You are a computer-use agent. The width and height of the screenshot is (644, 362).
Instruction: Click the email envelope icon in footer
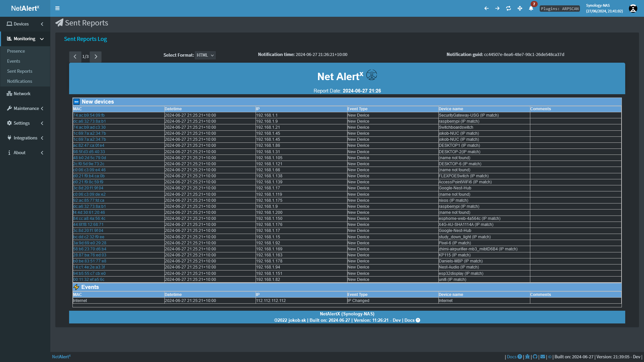pos(543,357)
